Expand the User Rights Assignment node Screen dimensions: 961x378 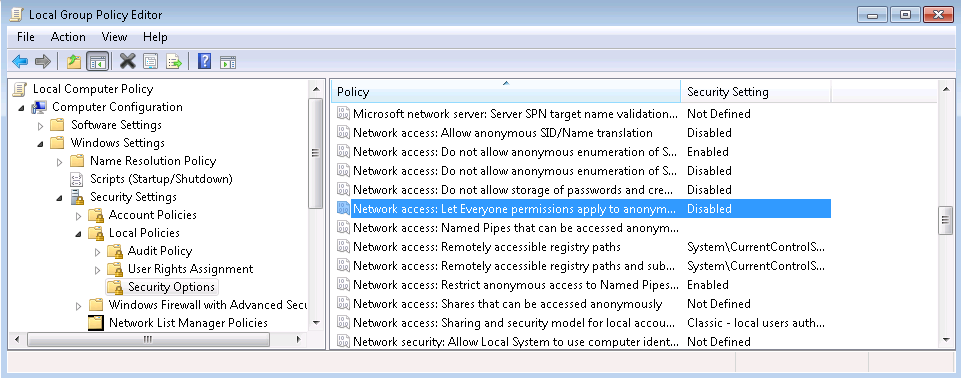click(97, 270)
